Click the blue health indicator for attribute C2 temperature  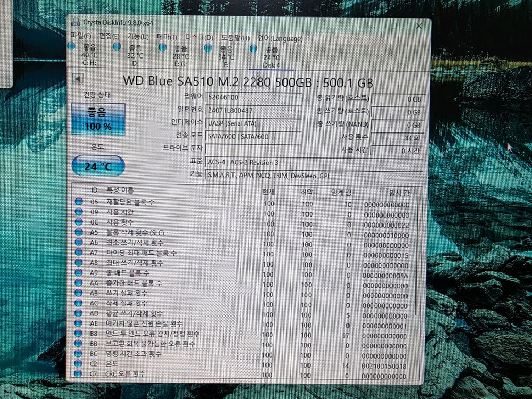tap(79, 363)
